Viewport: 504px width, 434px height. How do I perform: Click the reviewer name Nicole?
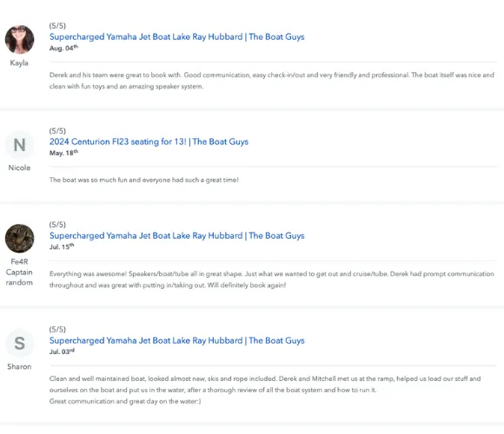tap(19, 168)
